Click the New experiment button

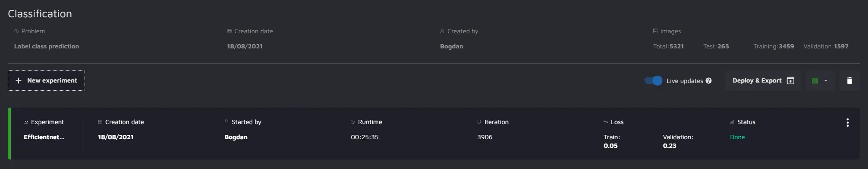click(46, 80)
